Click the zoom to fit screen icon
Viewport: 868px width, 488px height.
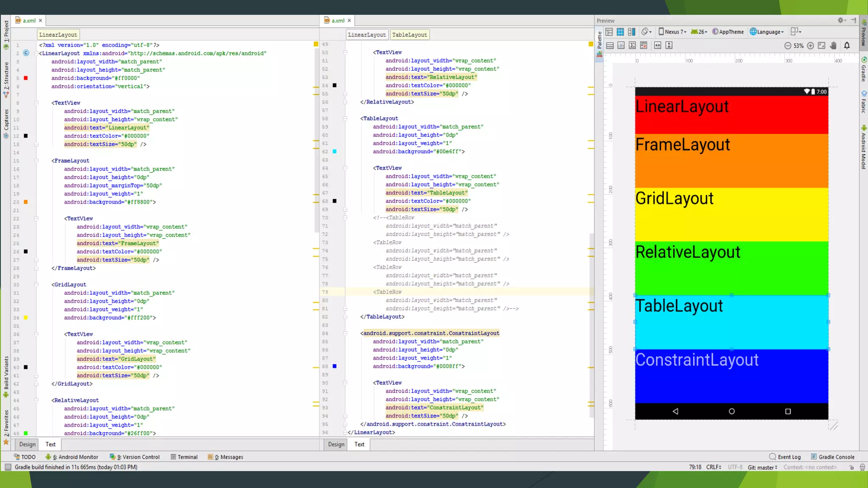[822, 46]
